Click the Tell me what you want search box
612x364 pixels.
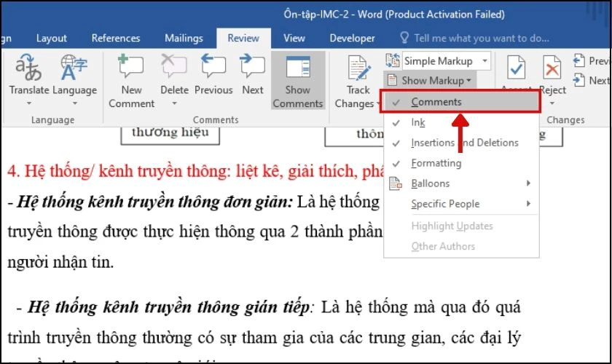click(481, 39)
